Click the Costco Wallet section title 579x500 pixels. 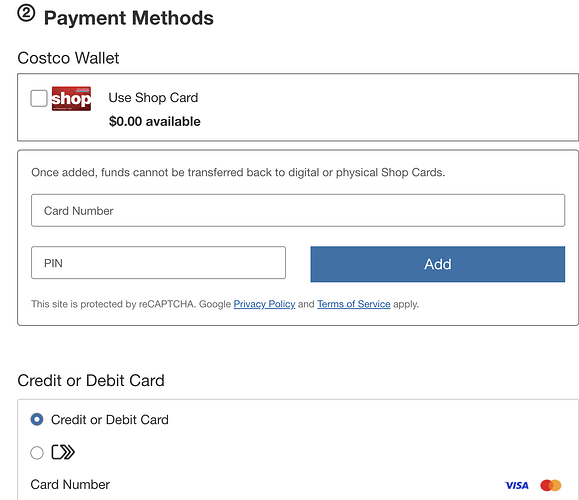[68, 58]
